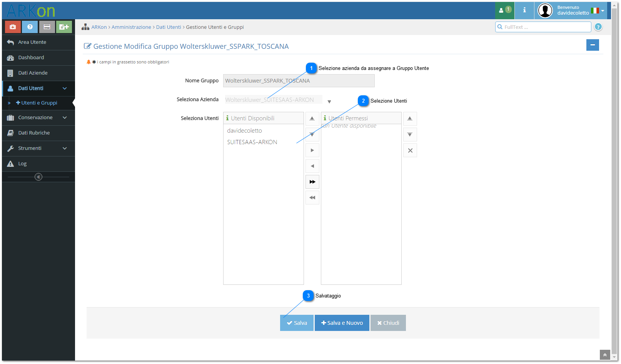Click move-up arrow beside Utenti Permessi
Screen dimensions: 621x364
410,119
